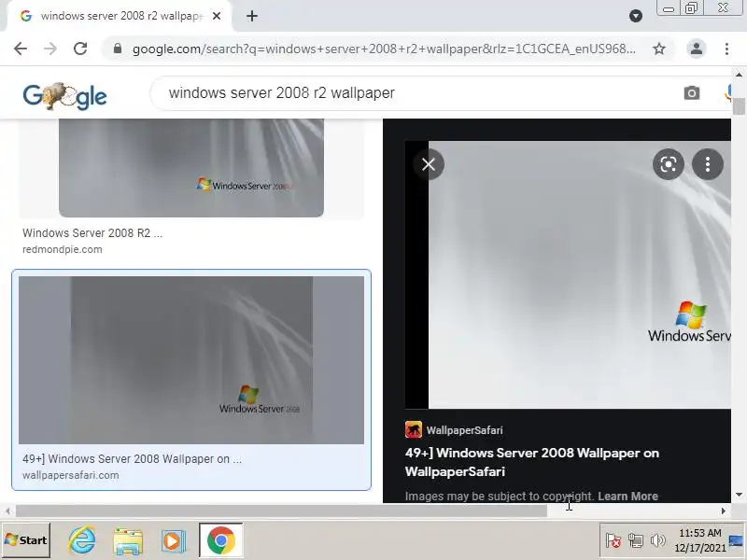Click horizontal scrollbar right arrow

[x=723, y=511]
